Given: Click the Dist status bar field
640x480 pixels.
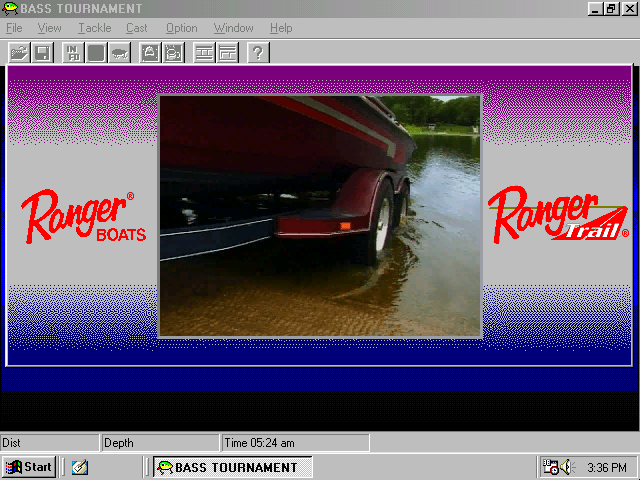Looking at the screenshot, I should coord(49,443).
